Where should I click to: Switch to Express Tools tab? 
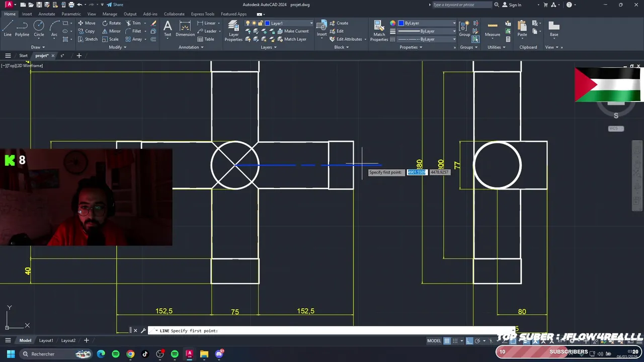coord(202,14)
